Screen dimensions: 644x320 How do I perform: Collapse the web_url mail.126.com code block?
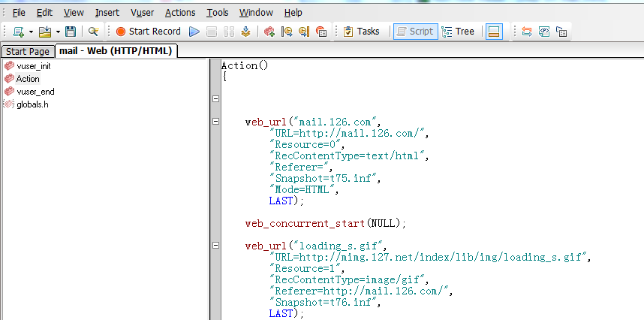click(216, 121)
